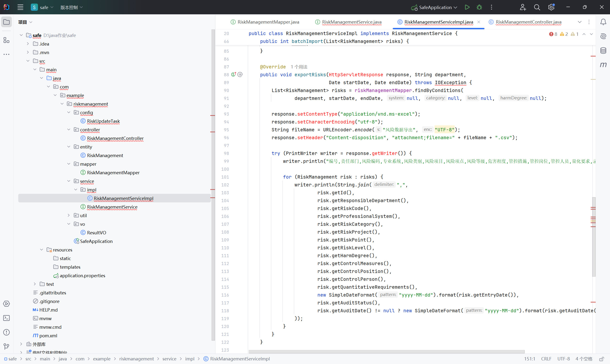The width and height of the screenshot is (610, 364).
Task: Open the Problems tool window icon
Action: click(x=6, y=332)
